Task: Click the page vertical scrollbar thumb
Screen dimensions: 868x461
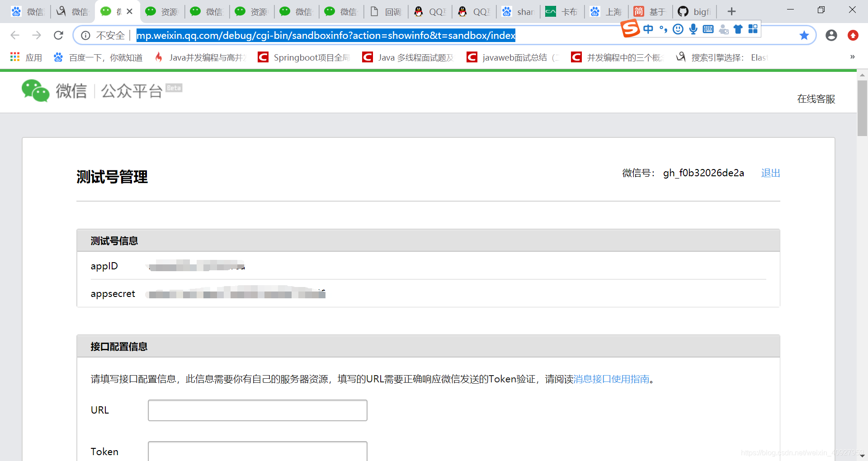Action: (862, 108)
